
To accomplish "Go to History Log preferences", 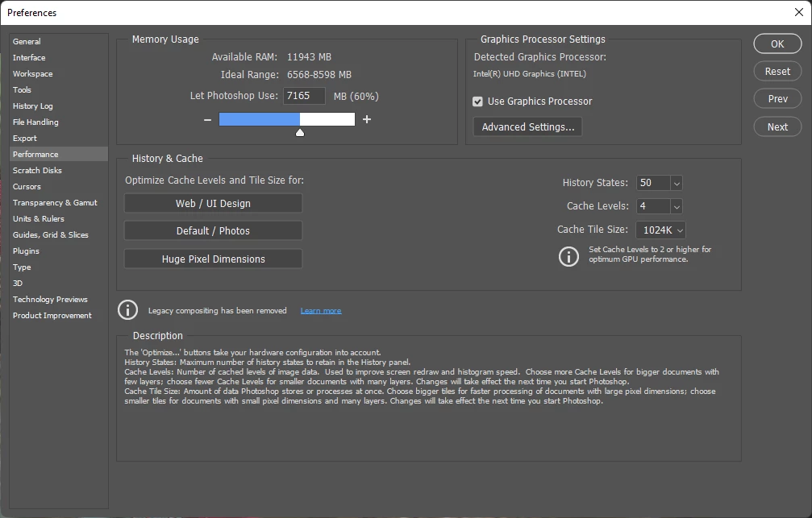I will point(58,106).
